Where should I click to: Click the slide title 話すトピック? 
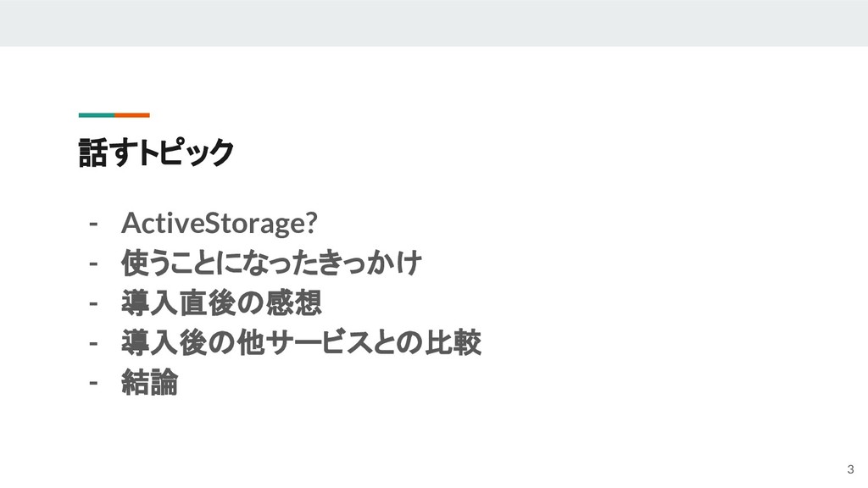(155, 153)
